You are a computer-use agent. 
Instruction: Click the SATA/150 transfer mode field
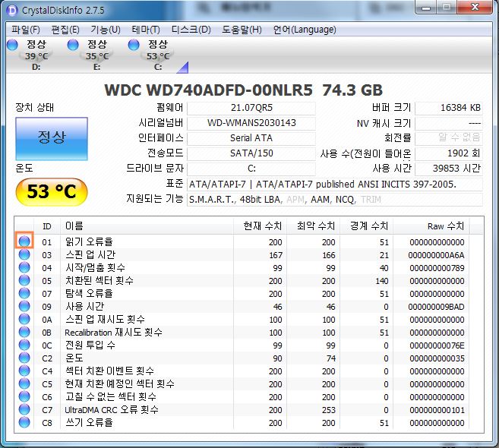click(251, 153)
